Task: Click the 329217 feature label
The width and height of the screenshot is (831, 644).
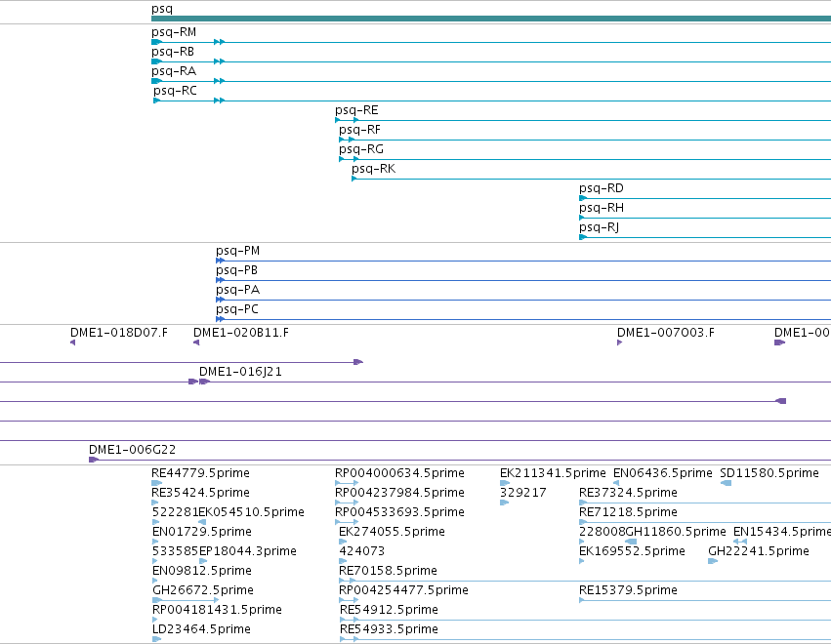Action: 522,493
